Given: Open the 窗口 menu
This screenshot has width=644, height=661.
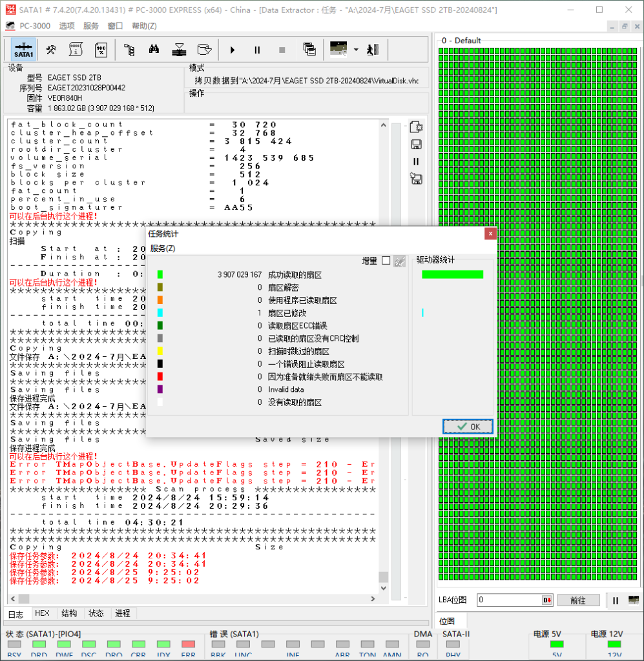Looking at the screenshot, I should 115,26.
